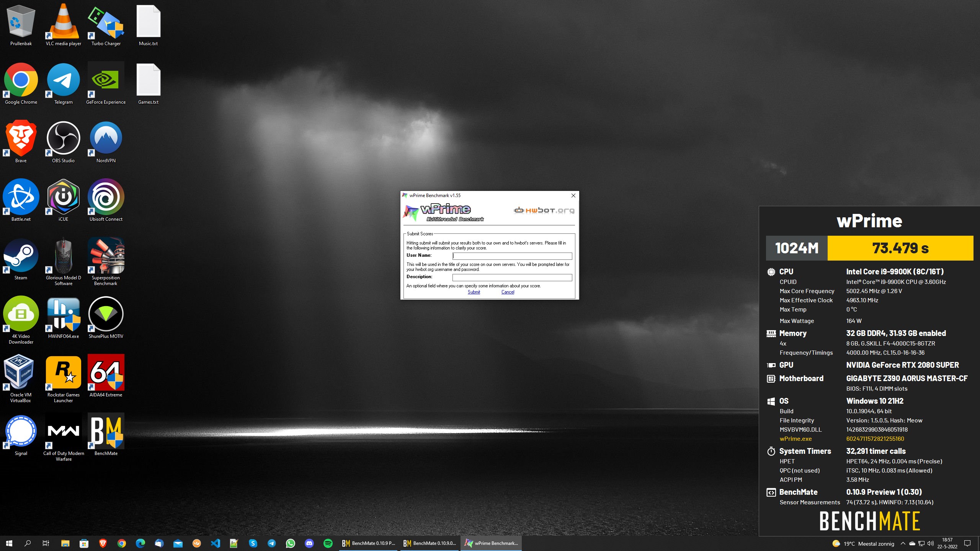Open Skype from the taskbar
Screen dimensions: 980x551
[x=253, y=543]
